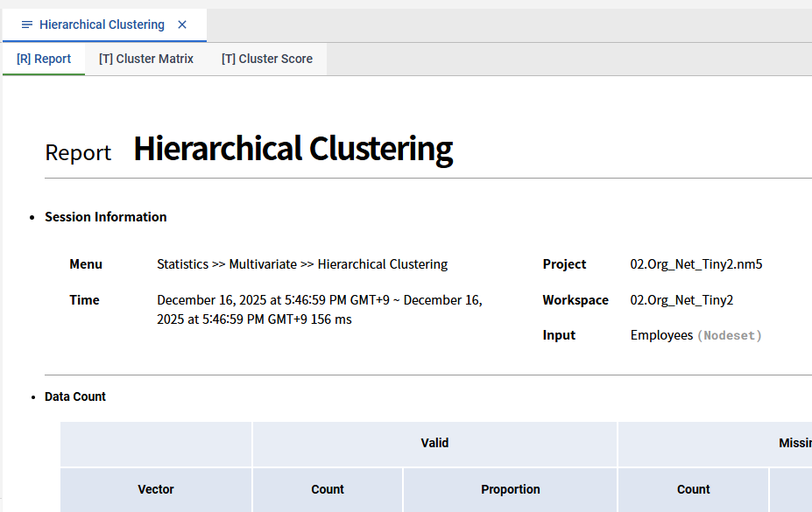
Task: Click the Hierarchical Clustering report heading
Action: point(293,150)
